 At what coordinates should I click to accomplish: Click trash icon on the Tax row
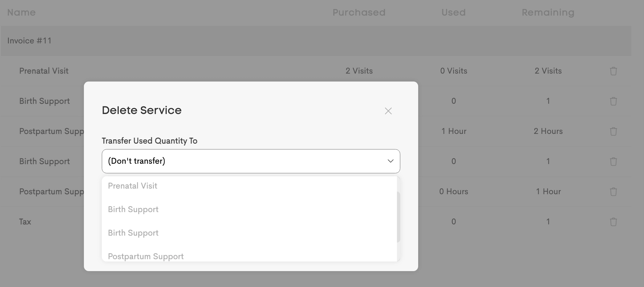coord(613,222)
